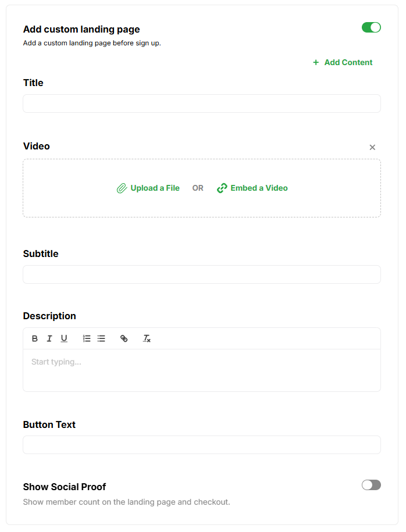Viewport: 406px width, 532px height.
Task: Click the Embed a Video link
Action: 259,188
